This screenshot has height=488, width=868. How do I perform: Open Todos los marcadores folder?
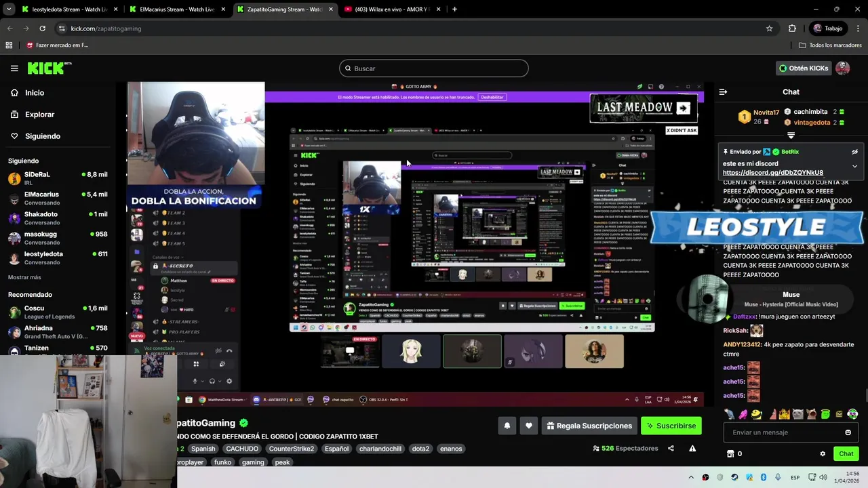tap(830, 45)
